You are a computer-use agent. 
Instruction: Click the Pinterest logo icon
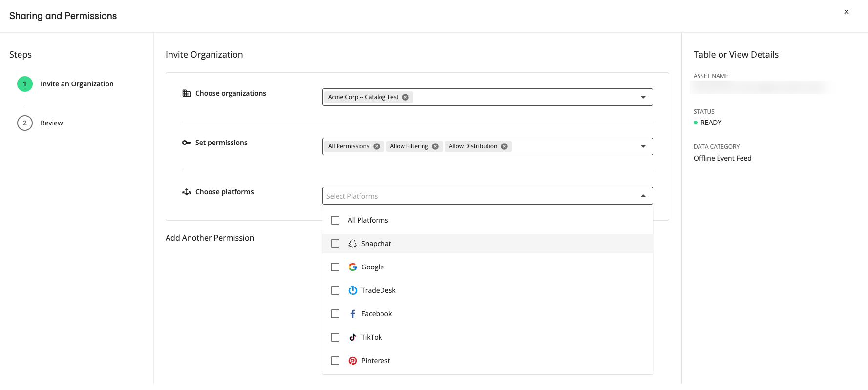pyautogui.click(x=353, y=361)
